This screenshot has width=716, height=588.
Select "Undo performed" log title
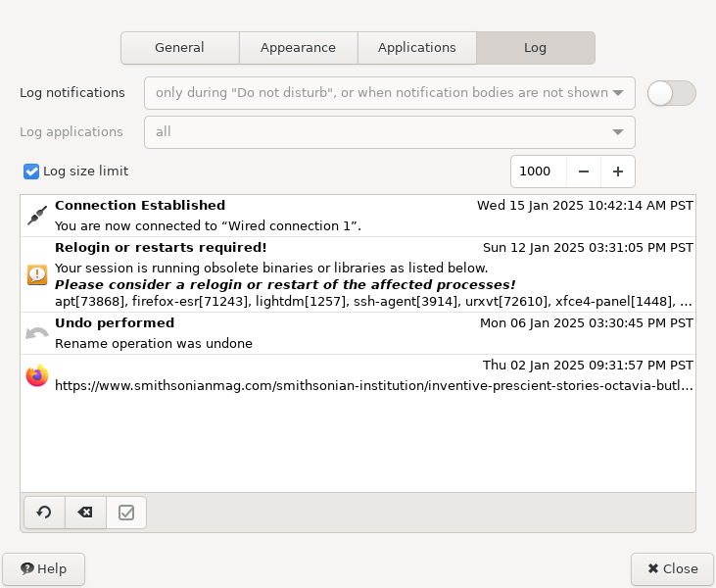pos(115,323)
